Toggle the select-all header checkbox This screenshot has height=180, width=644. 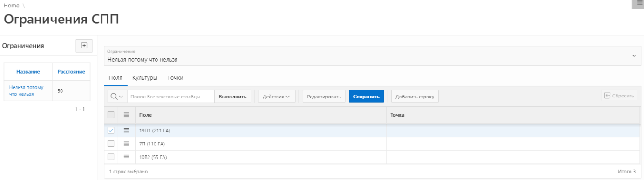(111, 115)
